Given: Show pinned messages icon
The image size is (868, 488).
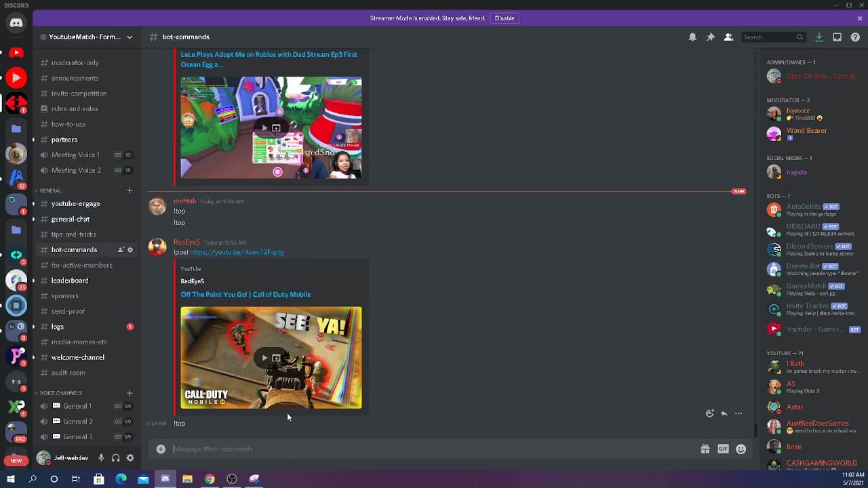Looking at the screenshot, I should click(x=711, y=37).
